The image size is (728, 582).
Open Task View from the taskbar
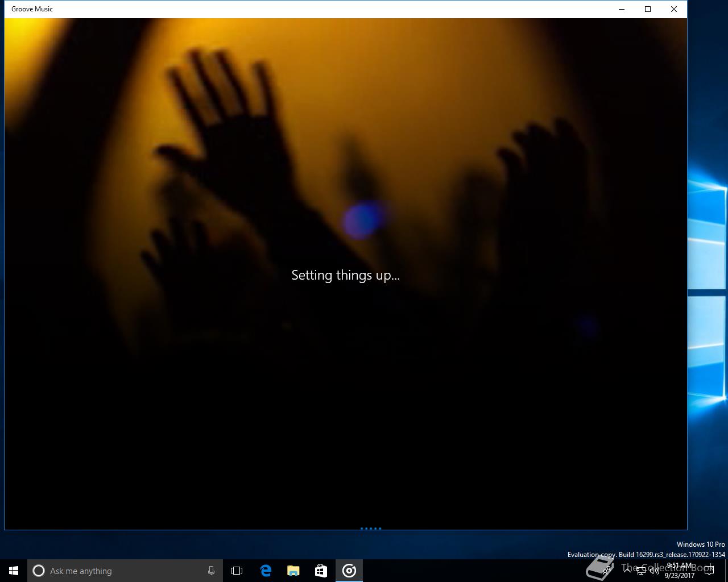(237, 571)
